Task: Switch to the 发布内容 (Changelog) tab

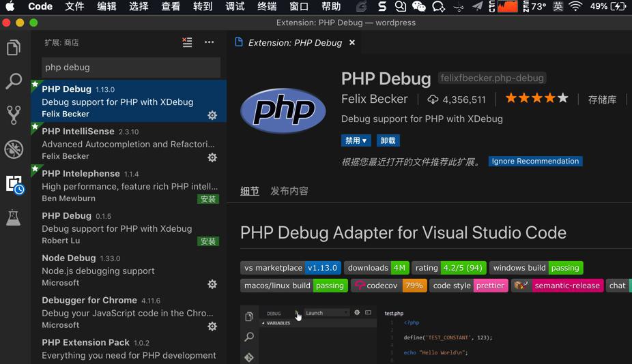Action: coord(289,191)
